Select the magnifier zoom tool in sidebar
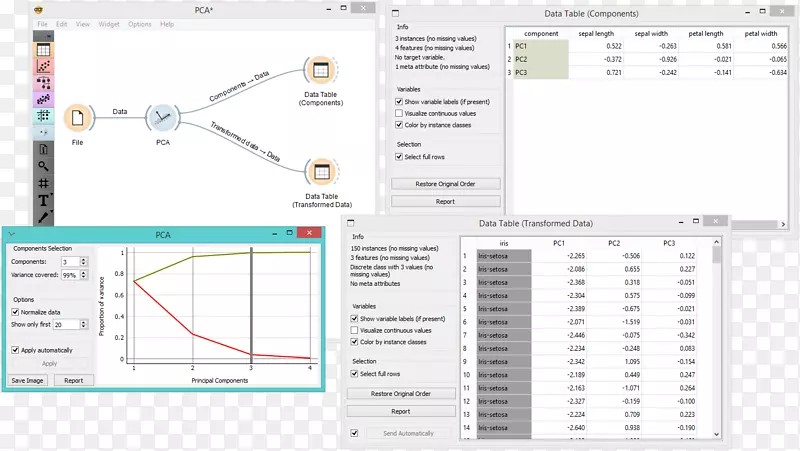 pyautogui.click(x=43, y=166)
